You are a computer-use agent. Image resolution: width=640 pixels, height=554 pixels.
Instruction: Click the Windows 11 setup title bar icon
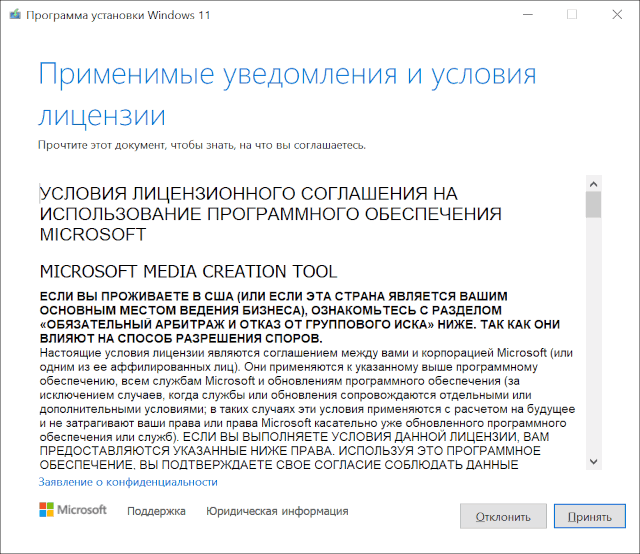pos(15,15)
